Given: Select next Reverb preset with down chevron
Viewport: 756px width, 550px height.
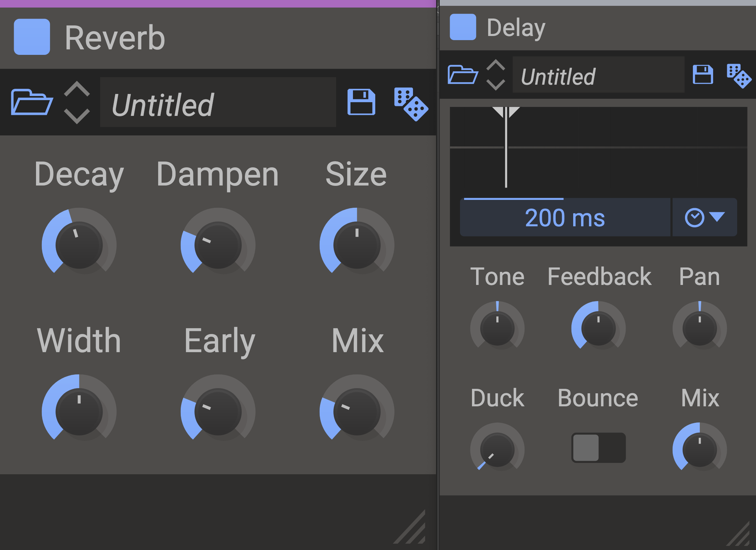Looking at the screenshot, I should click(77, 116).
